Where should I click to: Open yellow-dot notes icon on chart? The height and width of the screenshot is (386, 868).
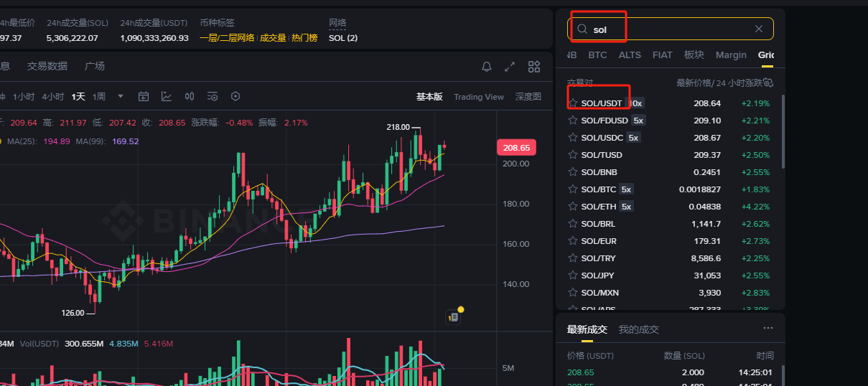(454, 316)
